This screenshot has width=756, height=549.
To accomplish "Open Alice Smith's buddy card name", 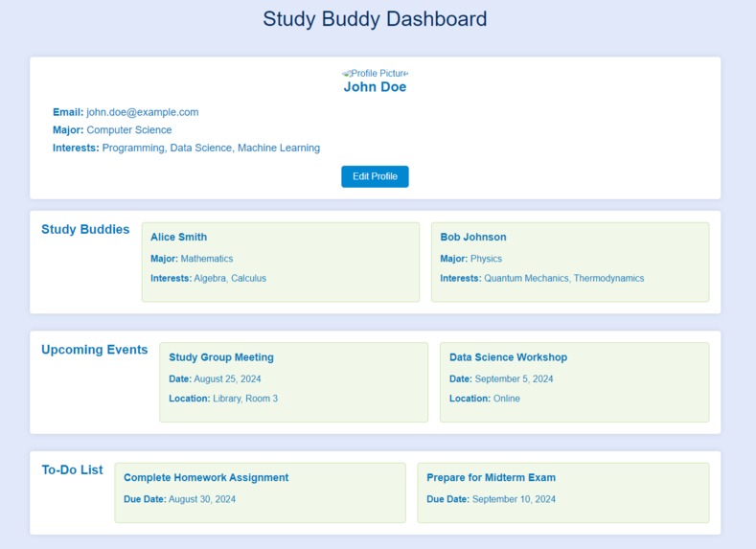I will click(178, 238).
